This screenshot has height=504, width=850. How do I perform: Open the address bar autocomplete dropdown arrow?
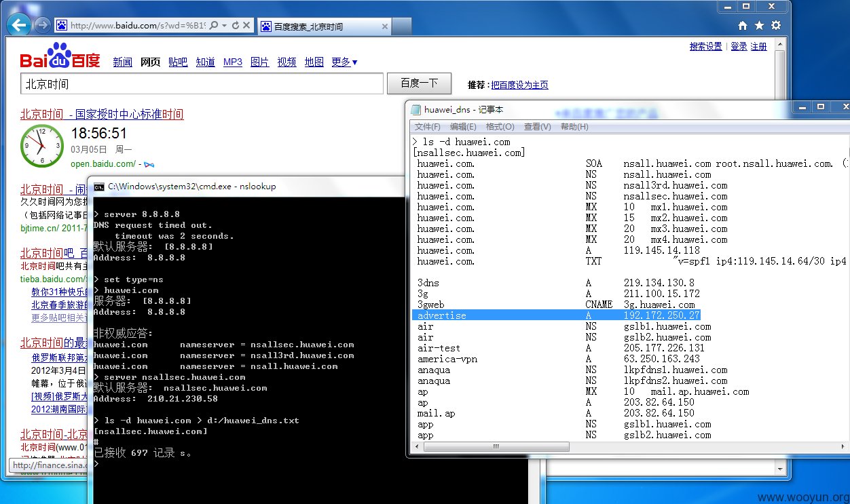[224, 26]
